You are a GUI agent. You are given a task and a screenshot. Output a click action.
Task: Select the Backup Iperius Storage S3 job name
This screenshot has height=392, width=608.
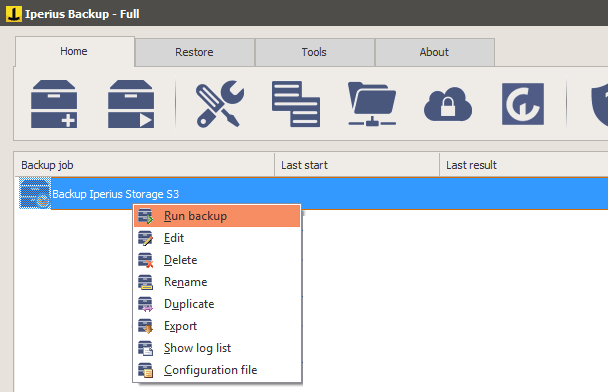click(x=116, y=194)
